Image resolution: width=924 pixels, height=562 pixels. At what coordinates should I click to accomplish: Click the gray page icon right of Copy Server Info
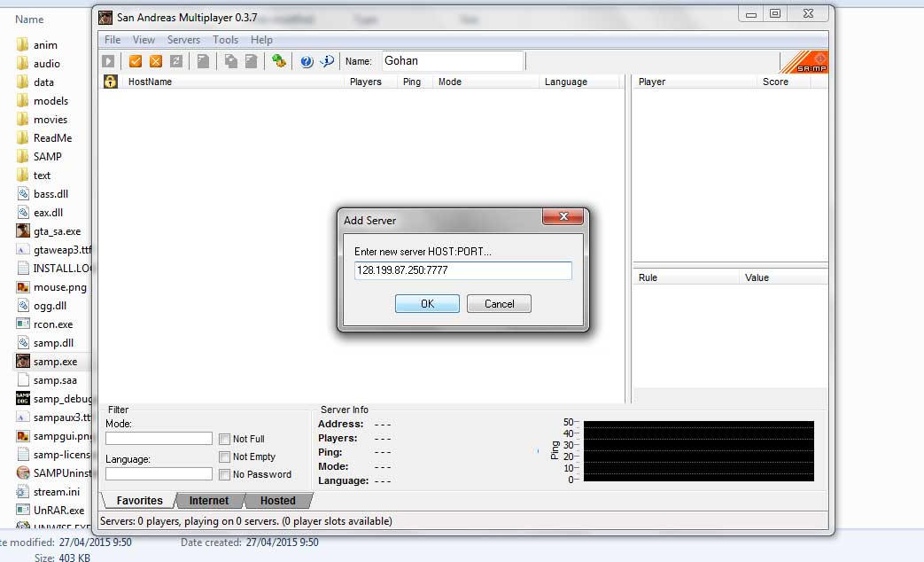pos(251,61)
